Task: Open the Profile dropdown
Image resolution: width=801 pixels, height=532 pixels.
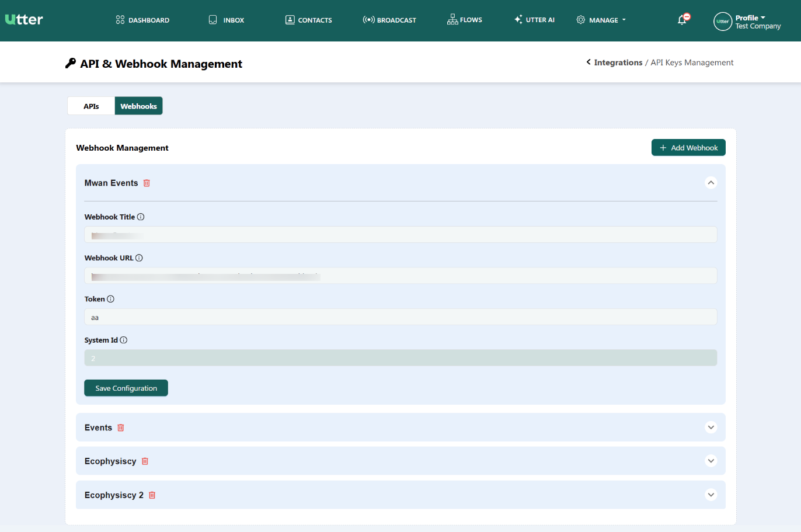Action: click(x=758, y=22)
